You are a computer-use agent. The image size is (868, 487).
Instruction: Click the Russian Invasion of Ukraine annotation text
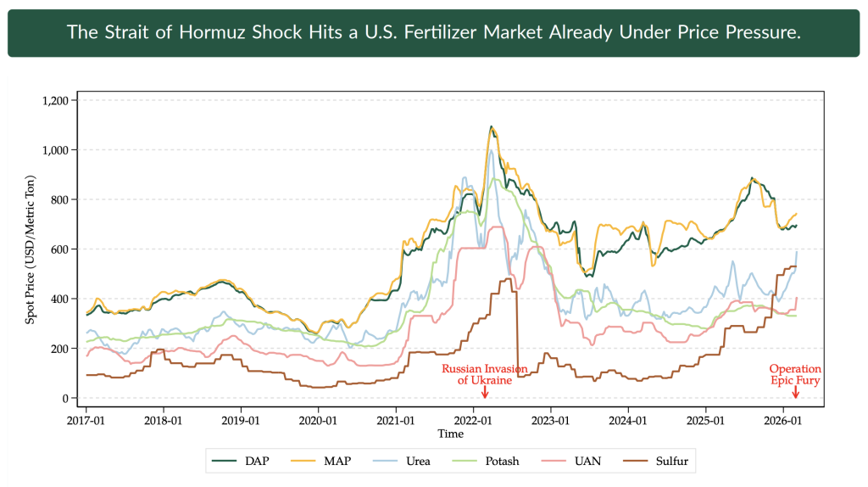(485, 375)
